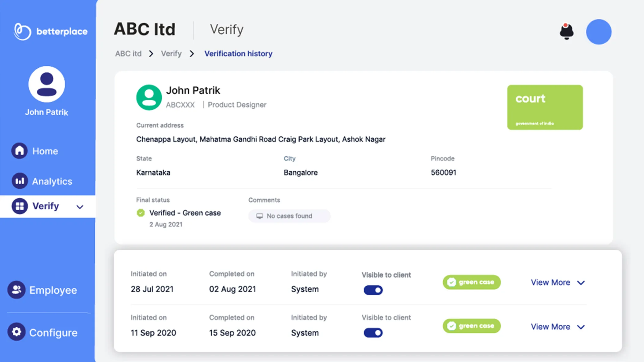Click the green court card

coord(545,107)
